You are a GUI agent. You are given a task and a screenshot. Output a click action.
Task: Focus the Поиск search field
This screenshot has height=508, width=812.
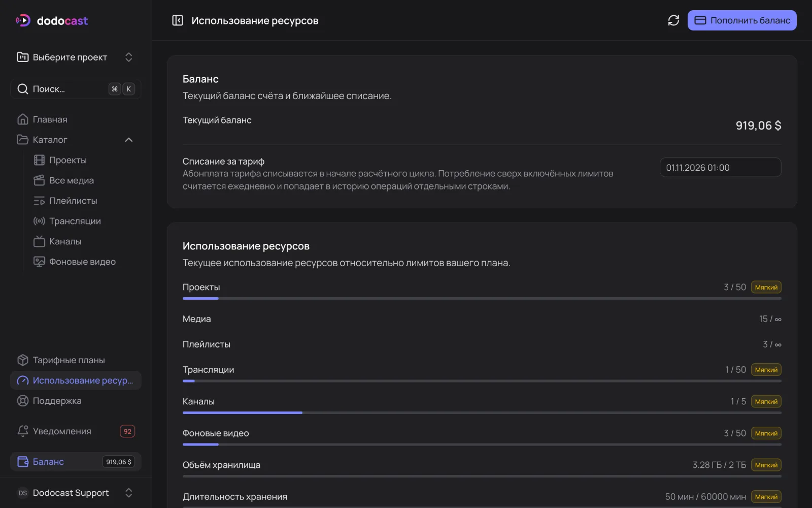[x=76, y=89]
